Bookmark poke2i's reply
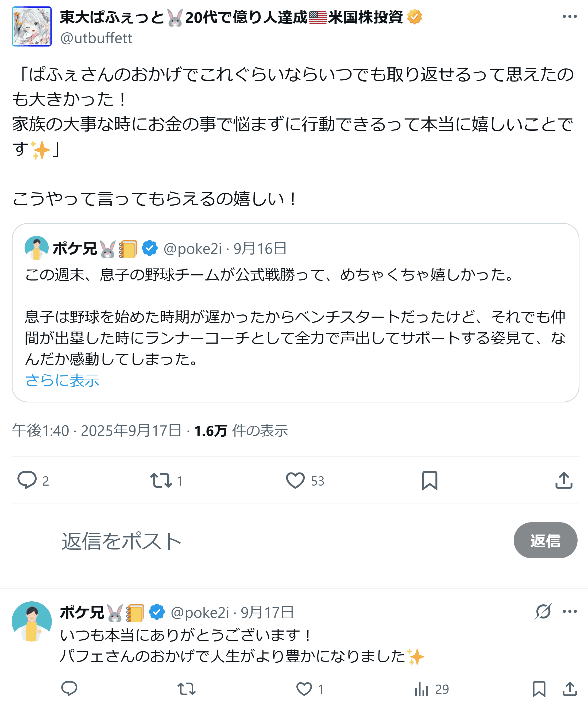 539,689
